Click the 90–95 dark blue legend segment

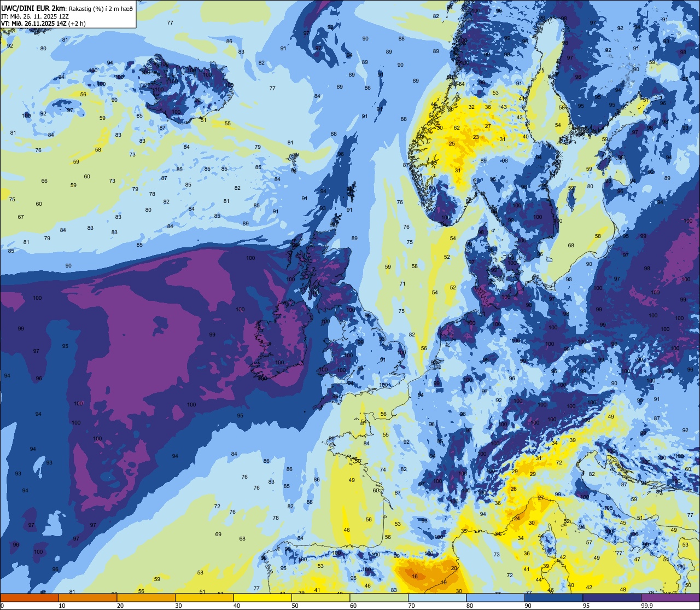553,597
